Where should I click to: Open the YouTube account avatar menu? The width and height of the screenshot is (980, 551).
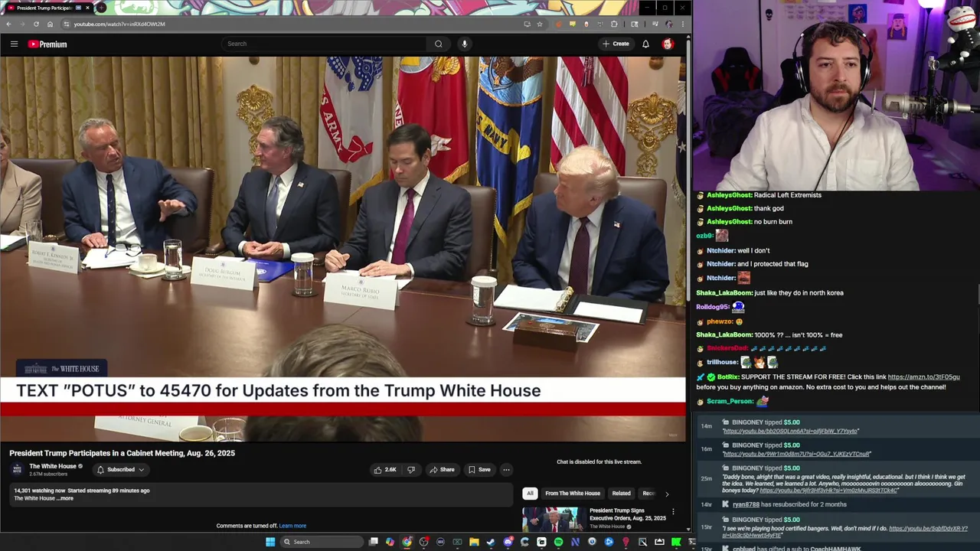click(668, 44)
